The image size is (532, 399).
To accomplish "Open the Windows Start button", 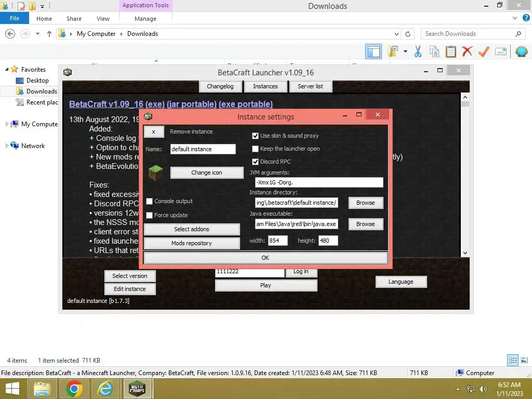I will pos(12,389).
